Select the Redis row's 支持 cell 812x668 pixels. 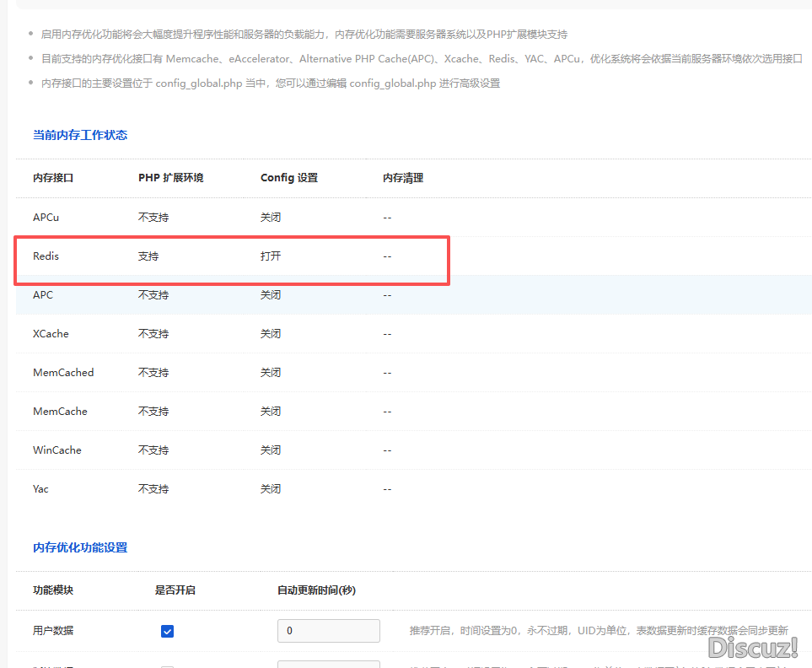(x=148, y=256)
